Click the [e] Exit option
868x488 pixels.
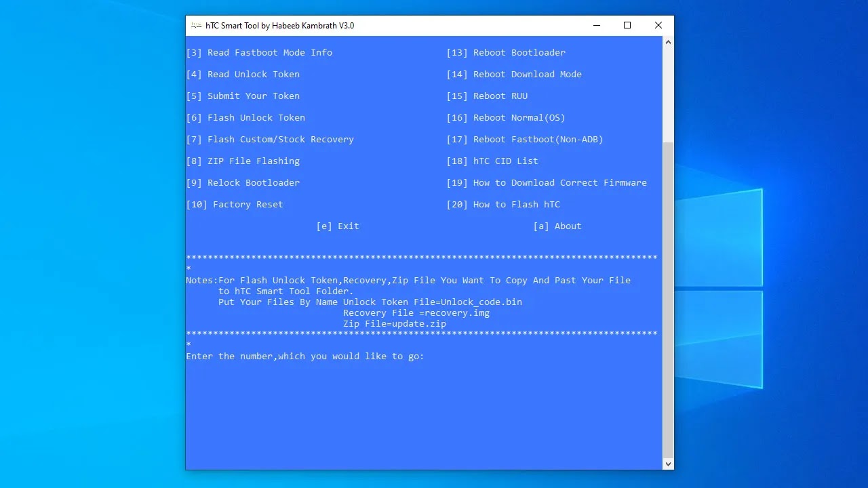point(338,226)
